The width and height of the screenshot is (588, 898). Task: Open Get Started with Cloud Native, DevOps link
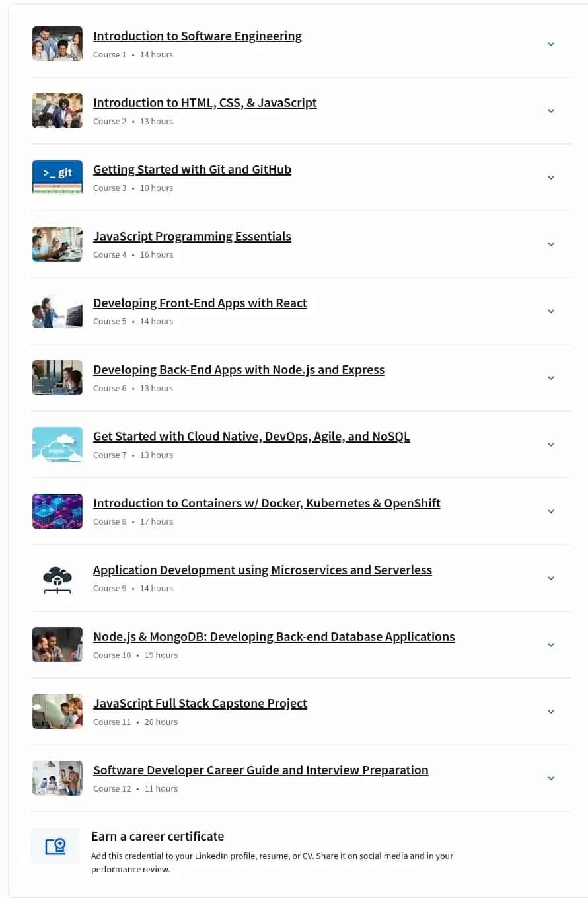[x=252, y=436]
